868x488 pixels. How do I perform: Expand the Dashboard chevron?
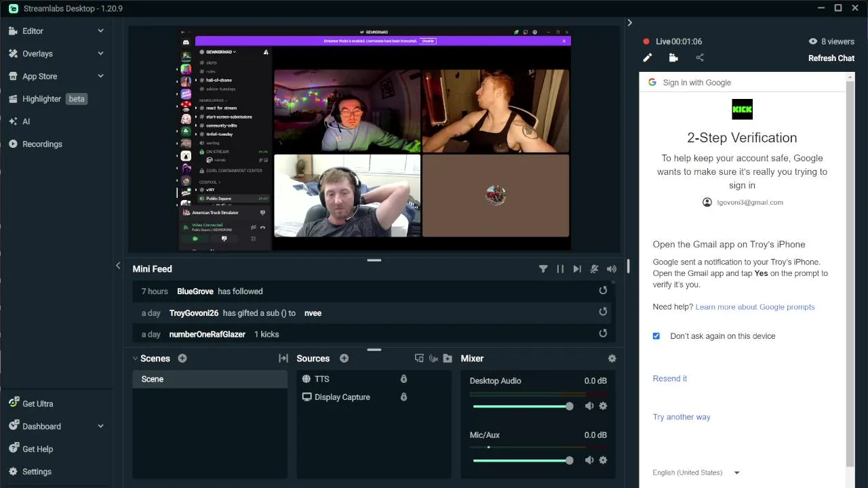coord(100,426)
